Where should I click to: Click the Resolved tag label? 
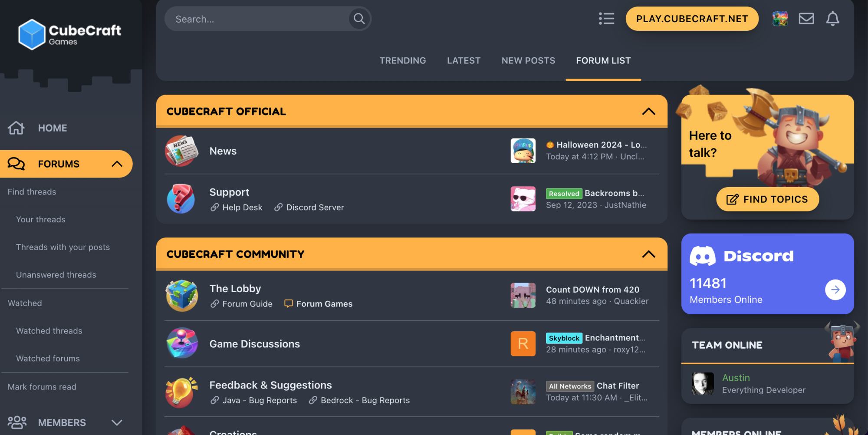click(x=564, y=194)
